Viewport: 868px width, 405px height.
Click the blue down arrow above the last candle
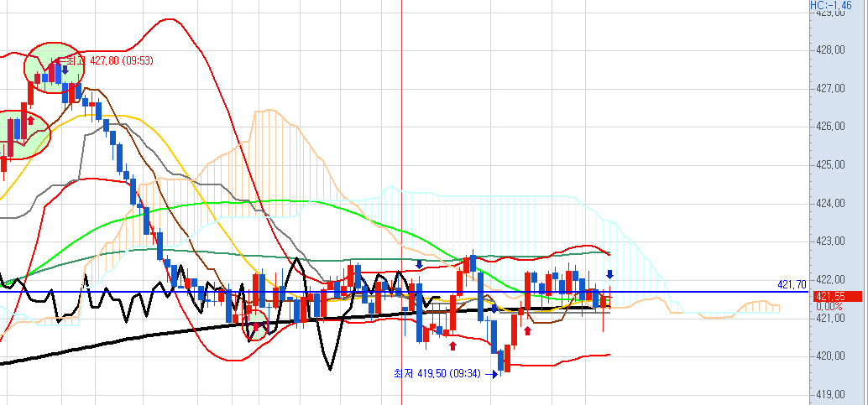(x=610, y=273)
